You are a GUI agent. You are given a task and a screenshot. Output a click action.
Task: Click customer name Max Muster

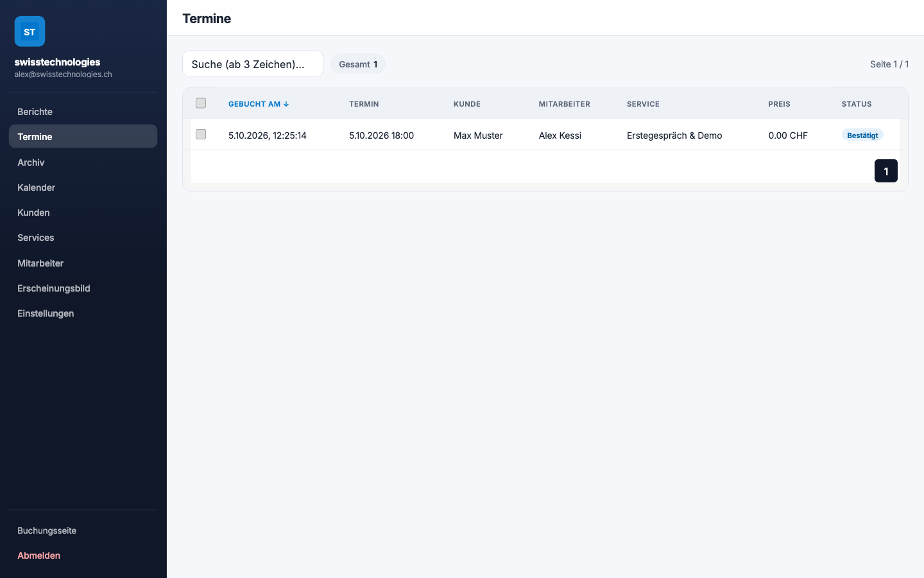pyautogui.click(x=478, y=136)
